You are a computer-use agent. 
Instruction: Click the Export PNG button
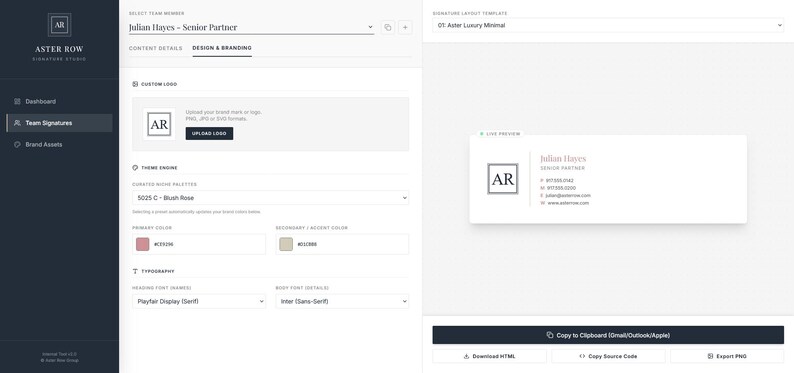pyautogui.click(x=727, y=356)
